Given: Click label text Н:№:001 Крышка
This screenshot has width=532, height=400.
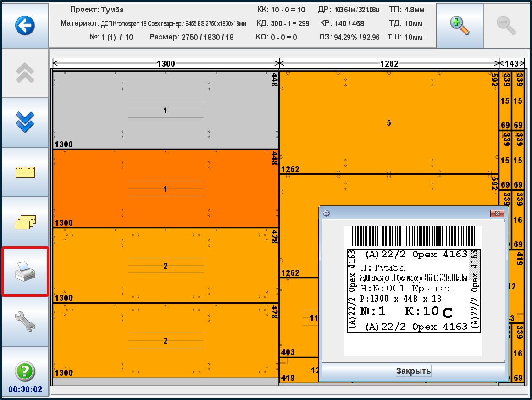Looking at the screenshot, I should point(405,289).
